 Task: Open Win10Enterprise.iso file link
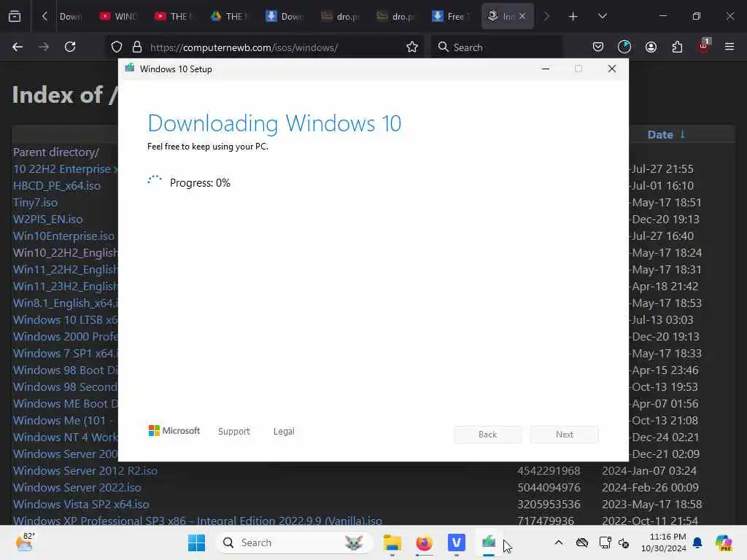(64, 236)
